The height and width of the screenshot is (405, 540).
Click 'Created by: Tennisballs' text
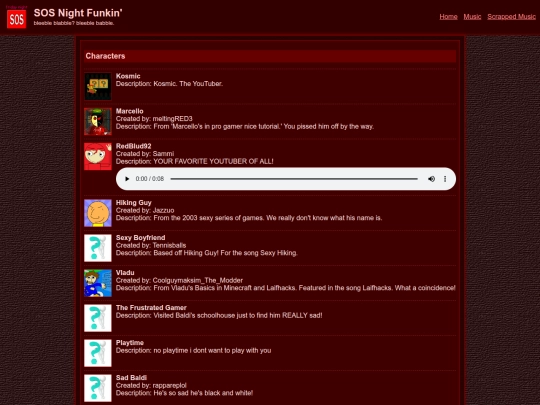tap(151, 245)
